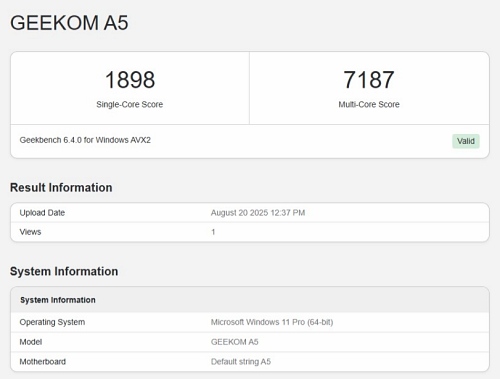Click the Model row label
This screenshot has width=500, height=379.
(31, 342)
